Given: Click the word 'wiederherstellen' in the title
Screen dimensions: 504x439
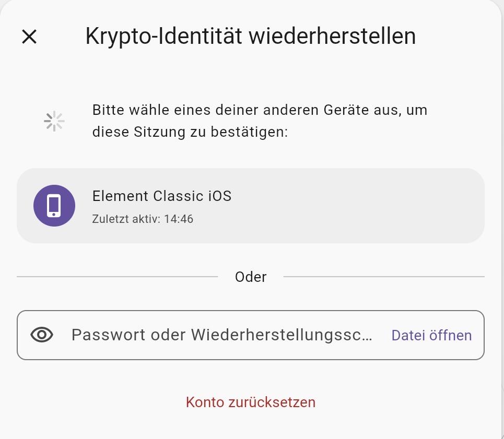Looking at the screenshot, I should pos(332,37).
